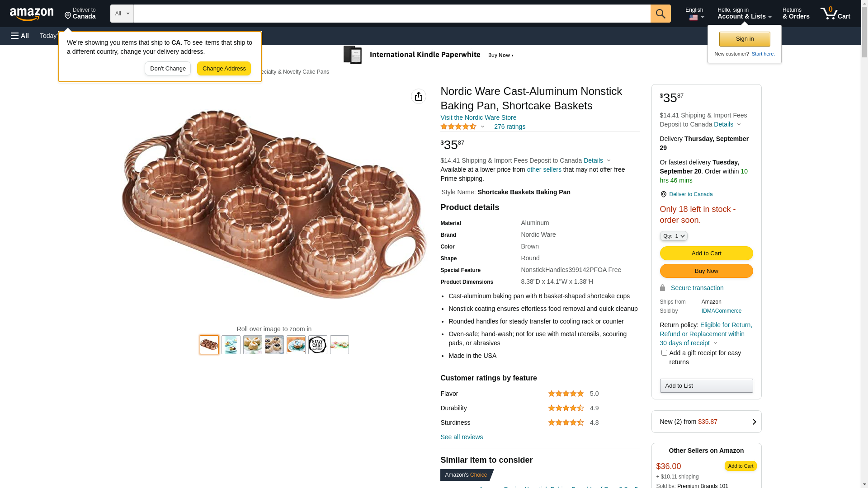Image resolution: width=868 pixels, height=488 pixels.
Task: Click the search magnifier button
Action: (x=660, y=14)
